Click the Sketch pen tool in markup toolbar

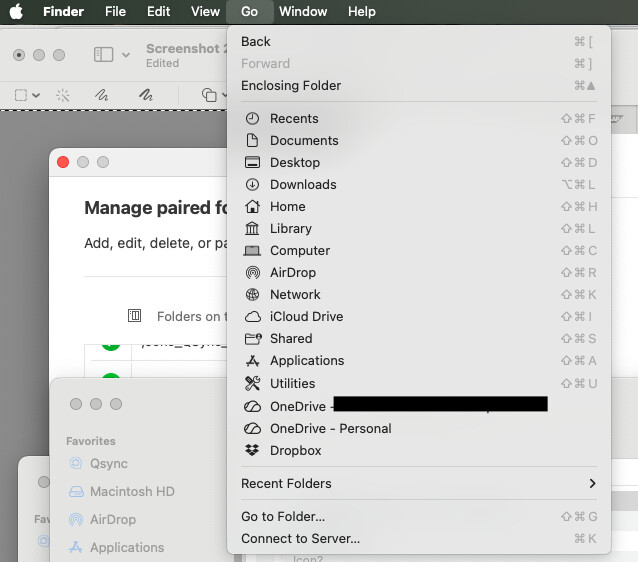coord(101,95)
